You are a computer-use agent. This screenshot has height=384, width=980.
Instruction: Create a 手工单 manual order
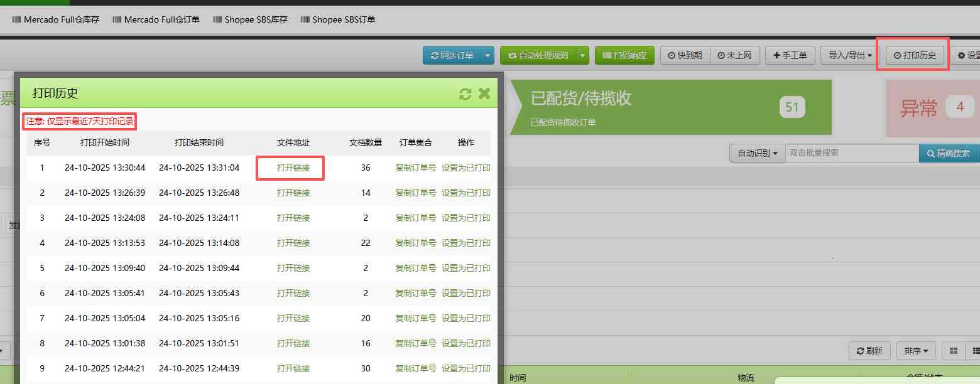tap(790, 55)
